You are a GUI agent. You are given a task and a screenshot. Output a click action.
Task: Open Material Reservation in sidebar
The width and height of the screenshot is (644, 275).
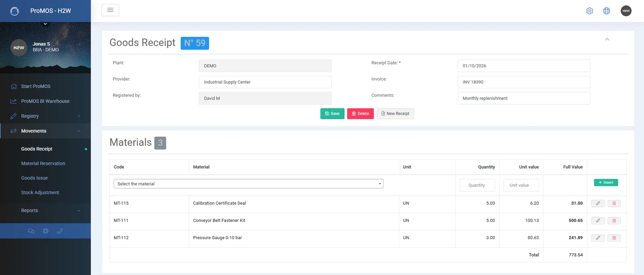pos(43,163)
